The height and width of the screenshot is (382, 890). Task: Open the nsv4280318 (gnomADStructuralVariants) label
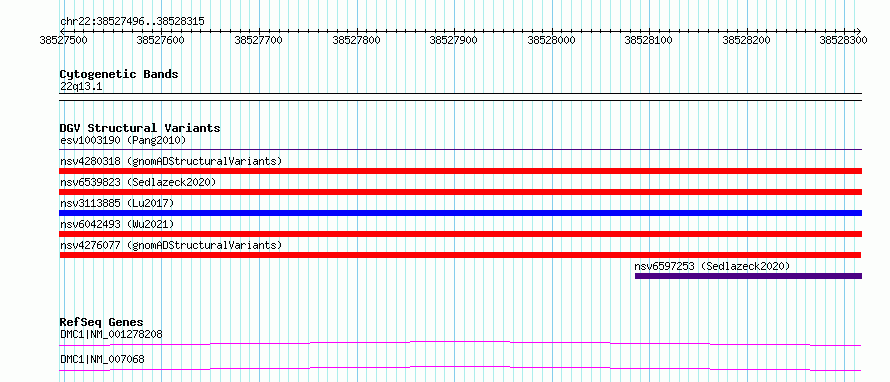point(171,161)
